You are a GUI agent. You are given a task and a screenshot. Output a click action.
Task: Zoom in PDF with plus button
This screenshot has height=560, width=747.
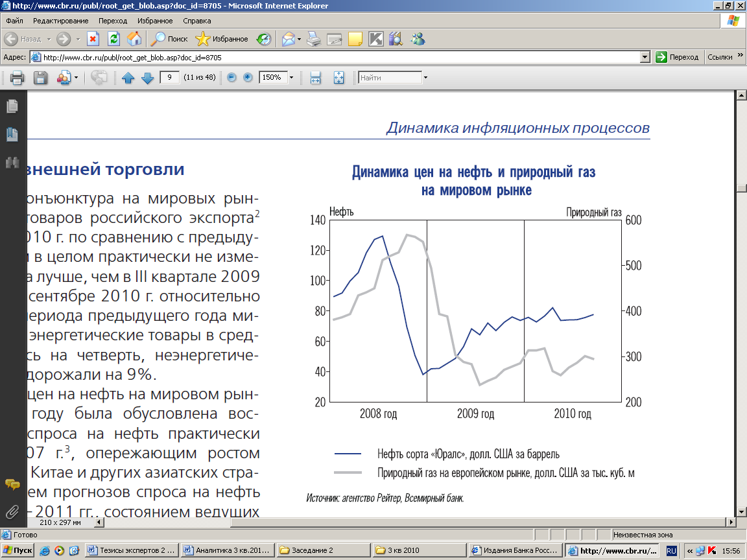248,77
